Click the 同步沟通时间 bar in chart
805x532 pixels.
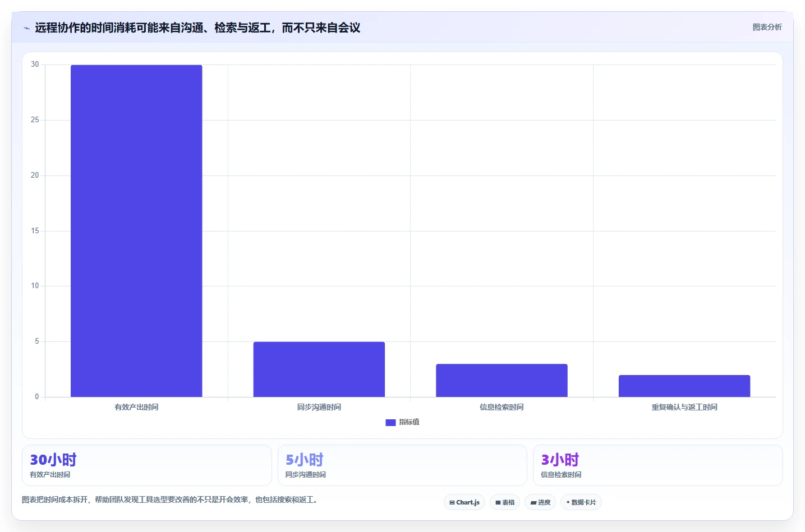[x=319, y=369]
